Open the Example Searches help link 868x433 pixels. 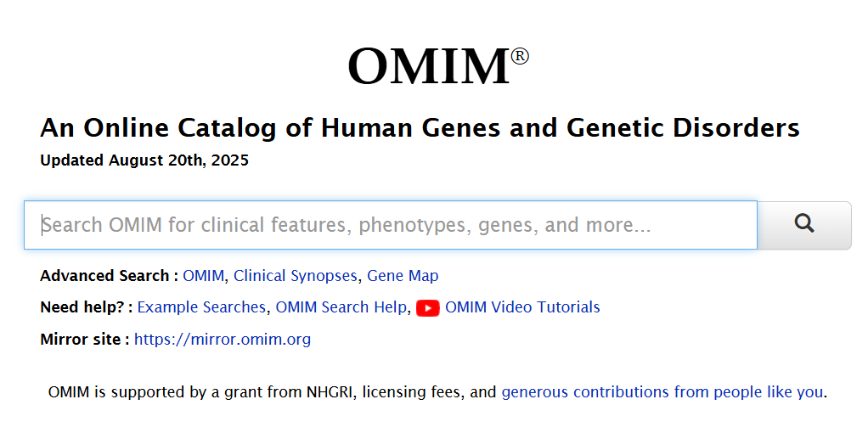201,307
